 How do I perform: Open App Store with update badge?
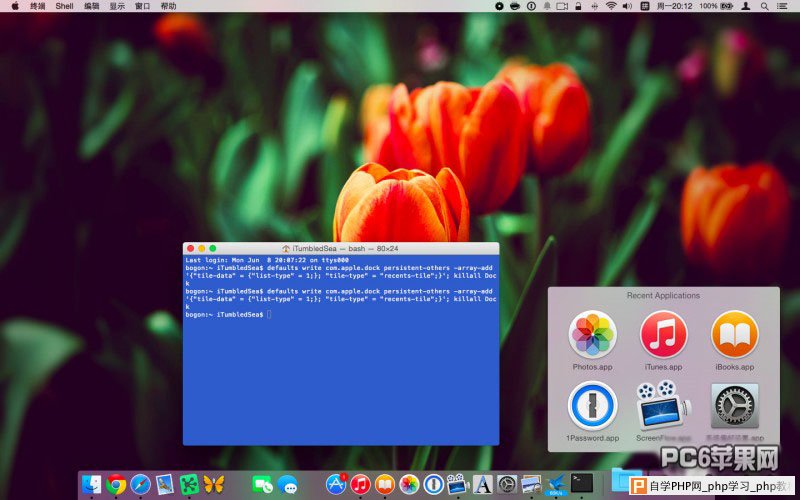pos(336,484)
